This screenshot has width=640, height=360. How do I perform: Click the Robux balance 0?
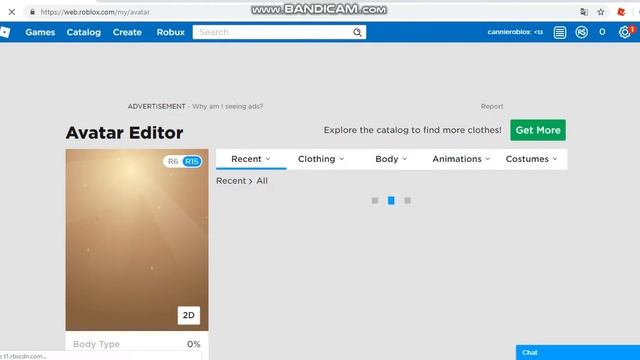[x=602, y=32]
